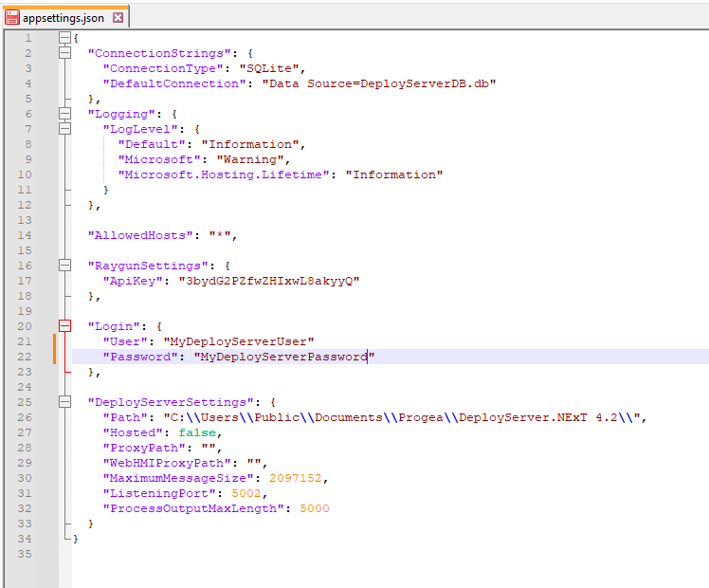This screenshot has height=588, width=709.
Task: Click the "LogLevel" key
Action: pyautogui.click(x=140, y=129)
